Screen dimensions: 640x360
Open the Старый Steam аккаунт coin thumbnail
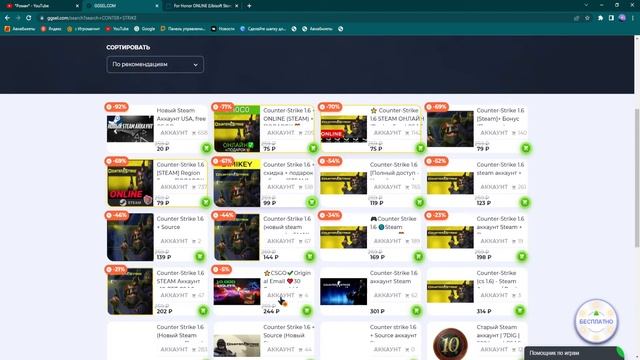450,344
